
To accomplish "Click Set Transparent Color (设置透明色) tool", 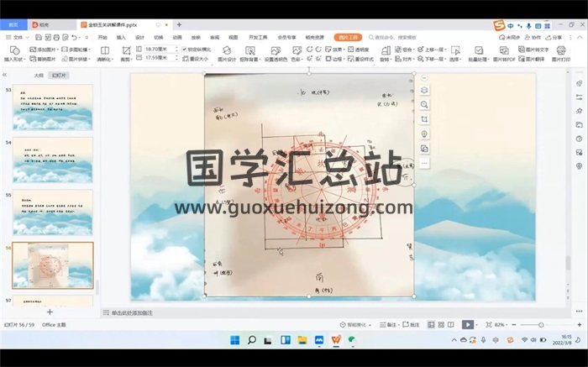I will tap(276, 54).
